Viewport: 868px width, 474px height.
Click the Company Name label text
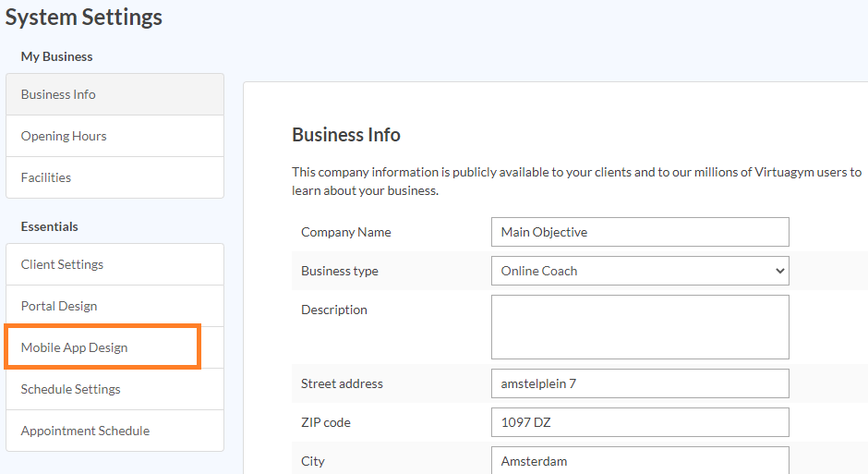[345, 232]
